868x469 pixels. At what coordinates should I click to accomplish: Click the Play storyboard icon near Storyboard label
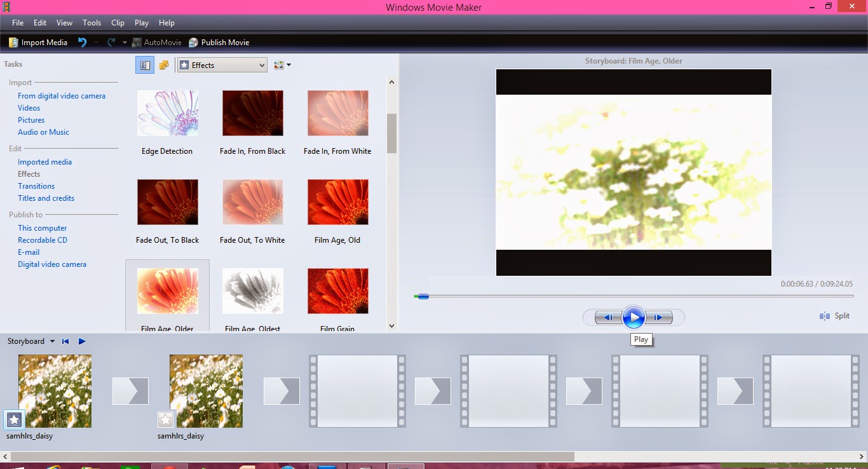(x=81, y=341)
